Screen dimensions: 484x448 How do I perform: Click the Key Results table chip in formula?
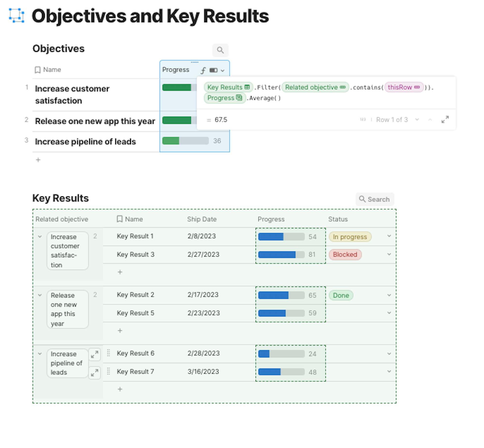pos(228,87)
